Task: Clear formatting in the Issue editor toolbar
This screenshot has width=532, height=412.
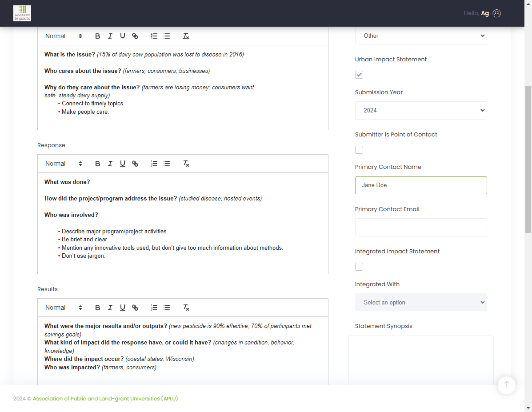Action: coord(186,36)
